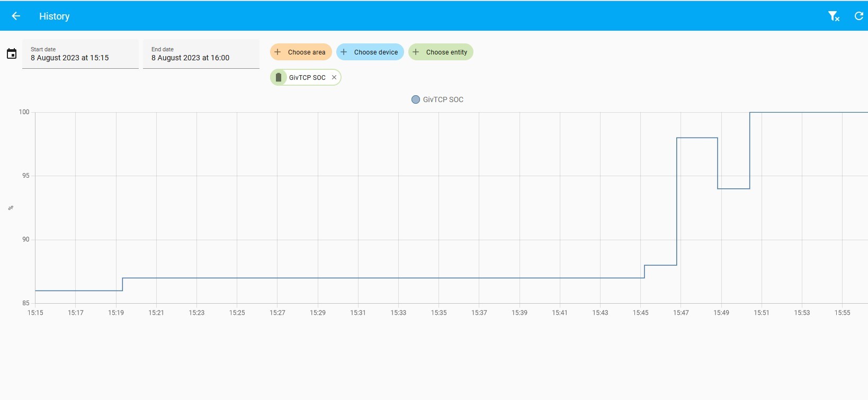
Task: Click the 15:47 x-axis time label
Action: pos(681,313)
